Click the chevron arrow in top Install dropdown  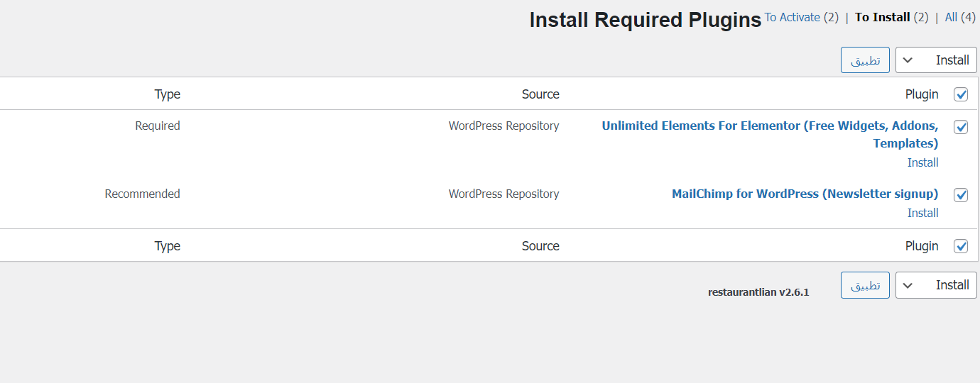pos(908,60)
